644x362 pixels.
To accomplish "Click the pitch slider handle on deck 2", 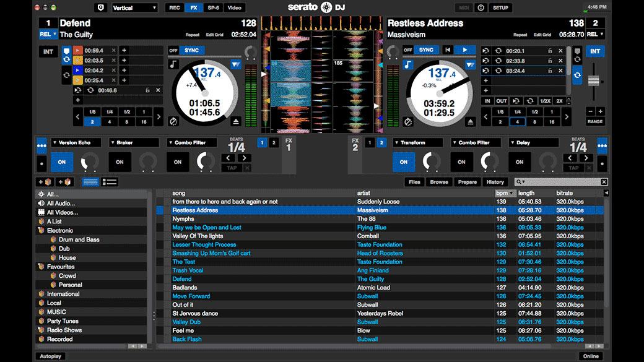I will click(x=593, y=81).
